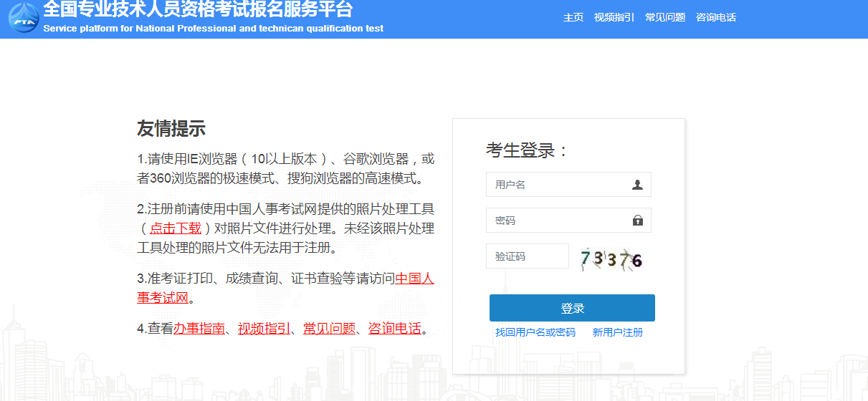
Task: Open 主页 in the top navigation
Action: click(573, 17)
